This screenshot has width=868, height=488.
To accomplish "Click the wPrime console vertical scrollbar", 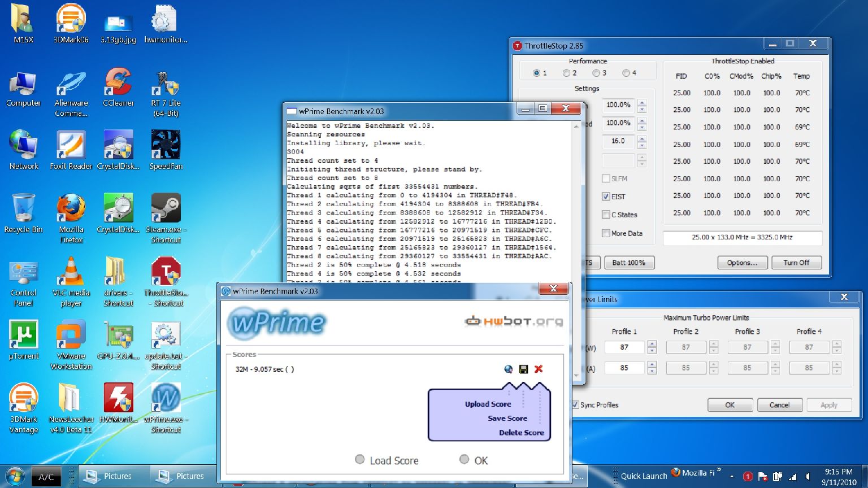I will 576,251.
